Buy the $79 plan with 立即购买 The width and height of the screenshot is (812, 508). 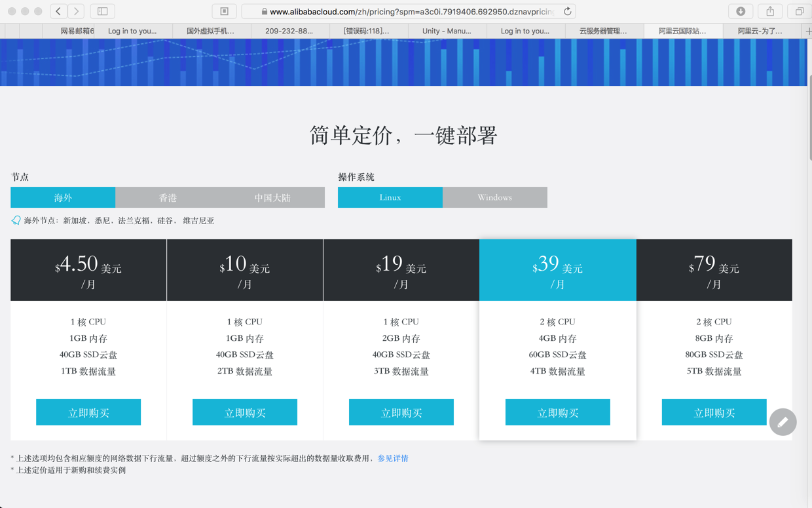click(x=714, y=412)
